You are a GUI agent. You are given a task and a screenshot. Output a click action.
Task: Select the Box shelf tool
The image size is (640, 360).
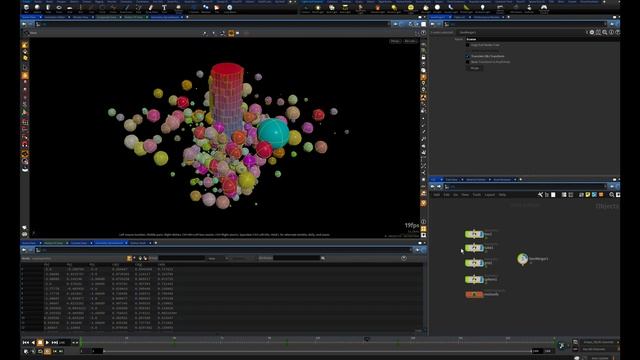tap(27, 8)
